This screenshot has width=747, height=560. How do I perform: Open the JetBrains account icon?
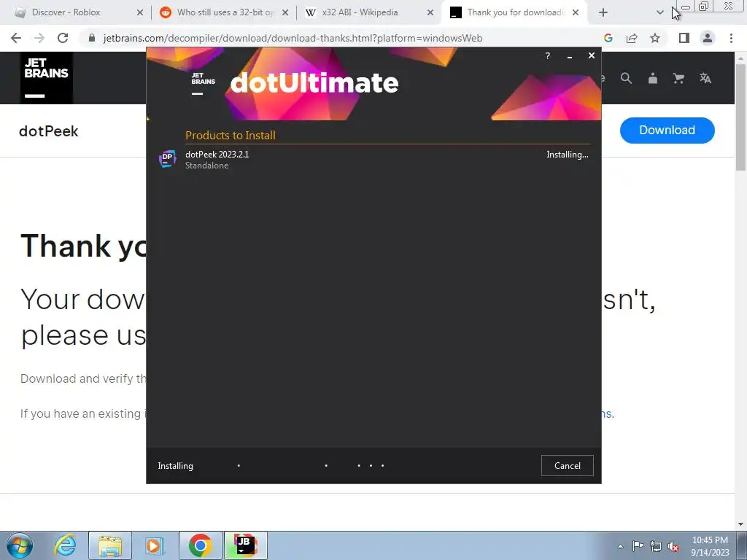point(653,79)
